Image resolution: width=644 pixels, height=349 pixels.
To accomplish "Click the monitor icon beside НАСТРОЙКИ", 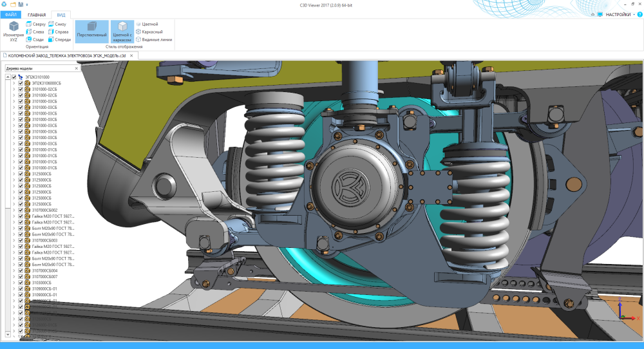I will (x=600, y=14).
